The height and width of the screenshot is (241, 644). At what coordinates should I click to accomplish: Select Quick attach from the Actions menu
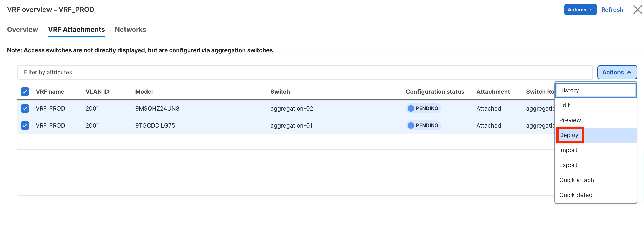(577, 180)
